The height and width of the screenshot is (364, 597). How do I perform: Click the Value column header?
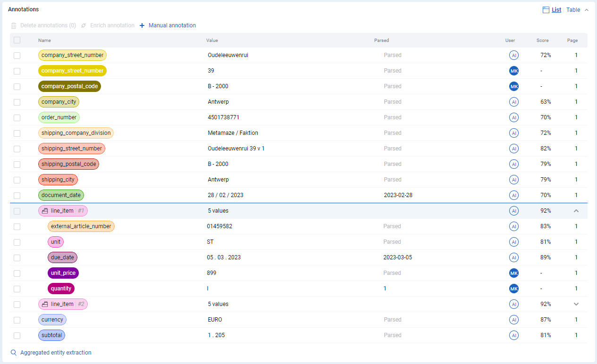coord(212,41)
